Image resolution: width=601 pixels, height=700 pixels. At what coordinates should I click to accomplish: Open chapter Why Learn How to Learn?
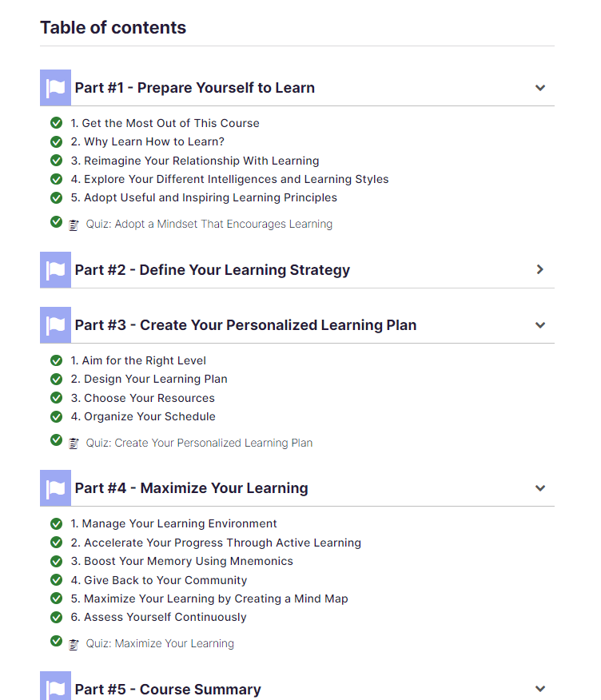147,141
